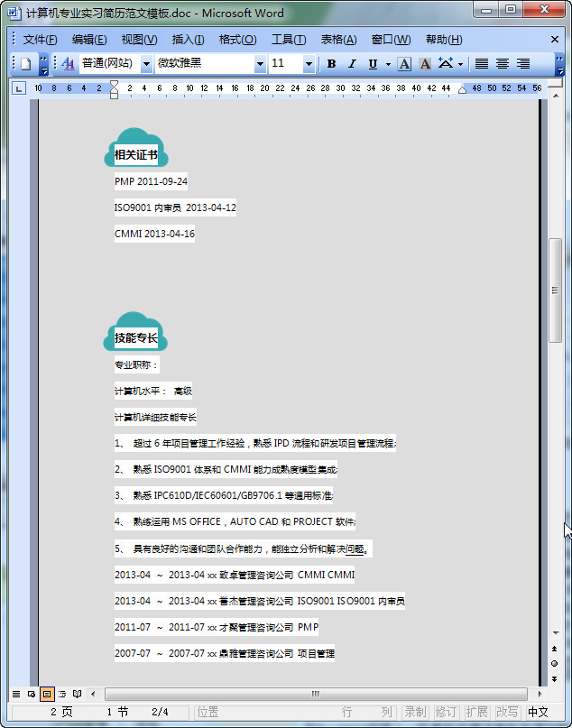Click the right indent marker on ruler

point(462,90)
